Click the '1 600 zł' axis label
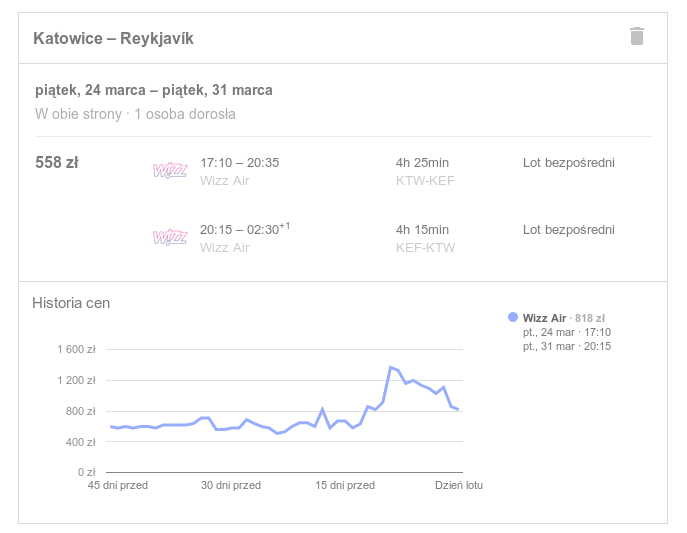 [x=76, y=349]
